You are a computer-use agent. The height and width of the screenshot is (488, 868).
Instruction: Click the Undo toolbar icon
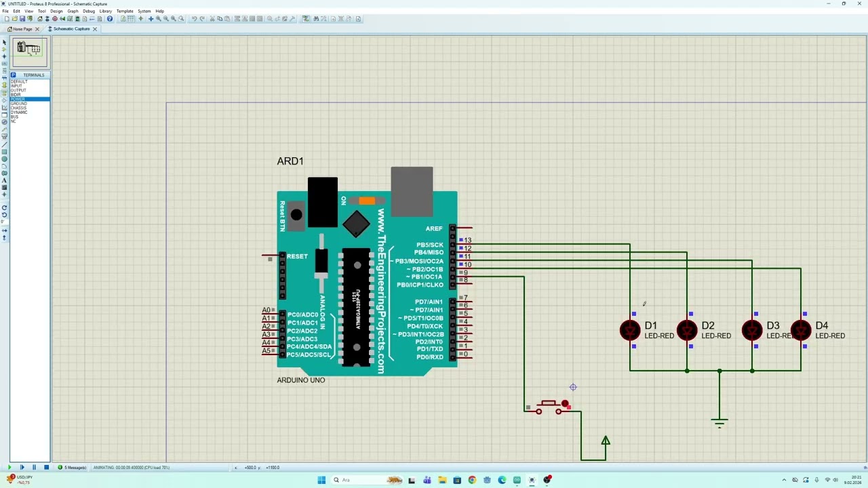coord(194,18)
